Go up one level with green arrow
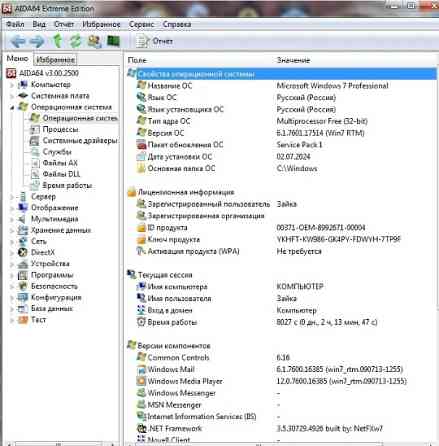This screenshot has height=446, width=439. [x=58, y=41]
